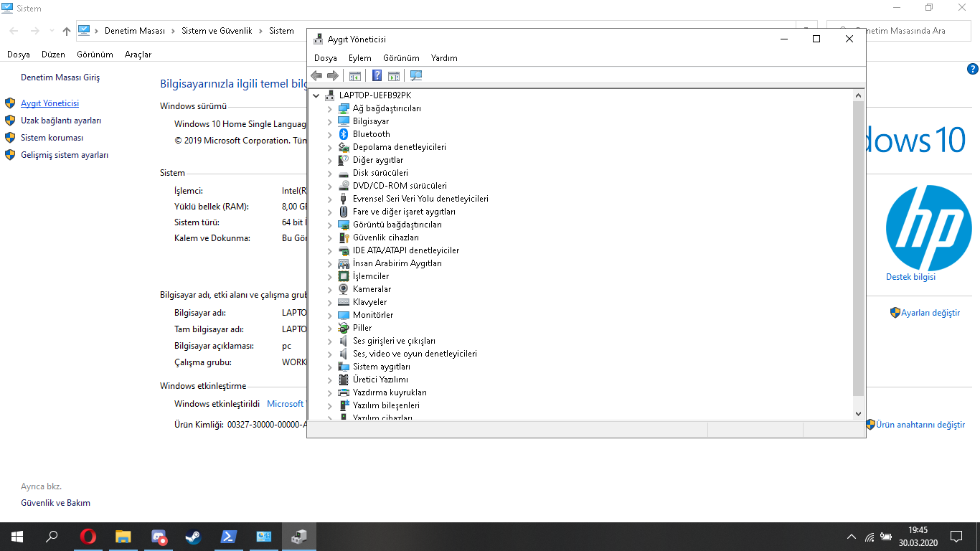Click the scan for hardware changes monitor icon
980x551 pixels.
(x=416, y=76)
